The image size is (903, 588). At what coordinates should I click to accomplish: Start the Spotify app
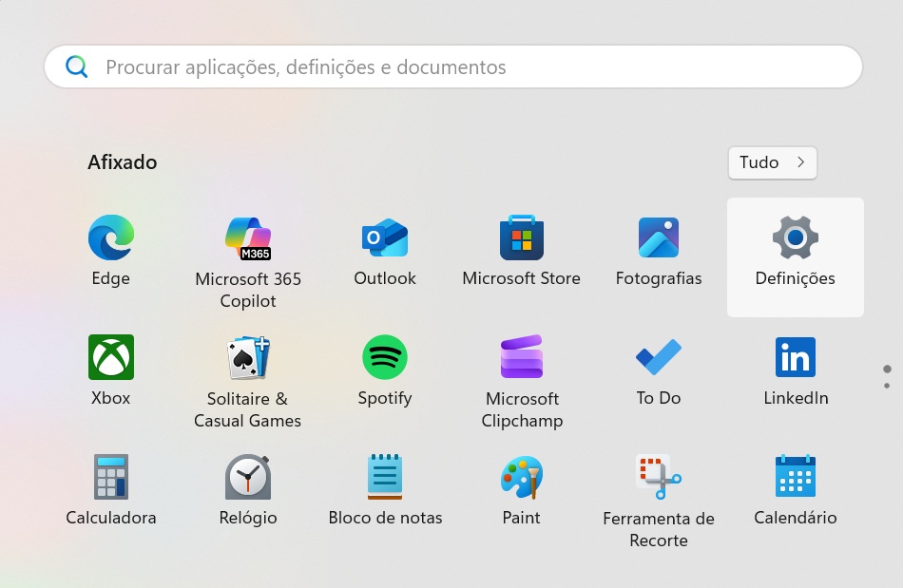385,358
